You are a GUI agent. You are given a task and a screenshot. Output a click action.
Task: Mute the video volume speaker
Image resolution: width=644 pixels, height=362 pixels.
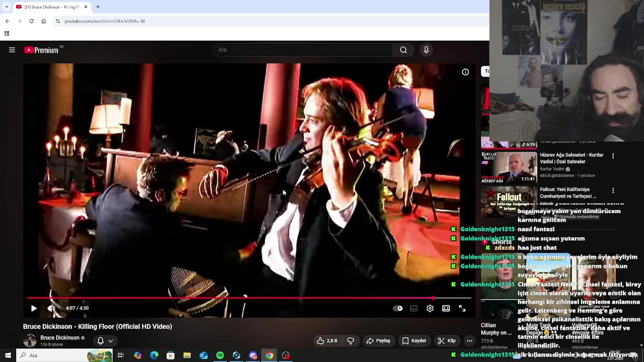pos(51,308)
